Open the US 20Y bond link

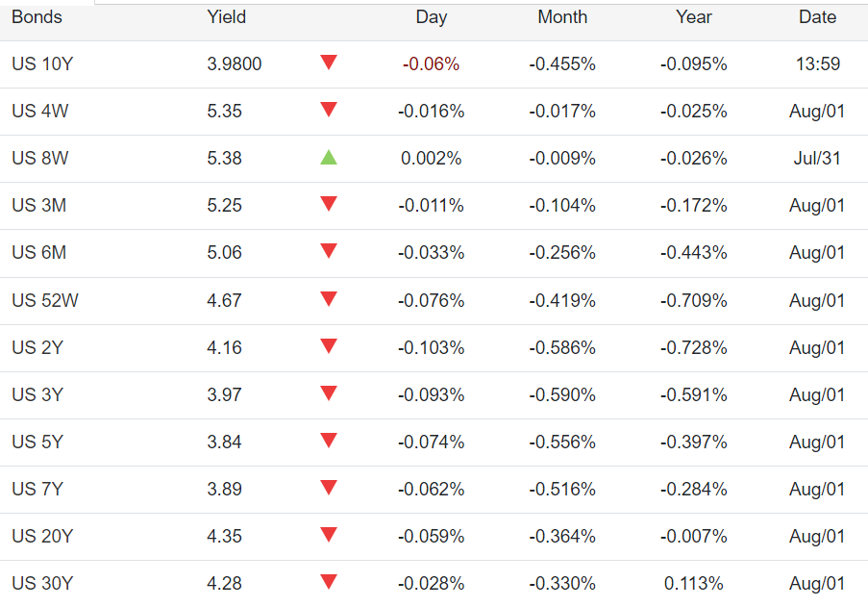(42, 536)
